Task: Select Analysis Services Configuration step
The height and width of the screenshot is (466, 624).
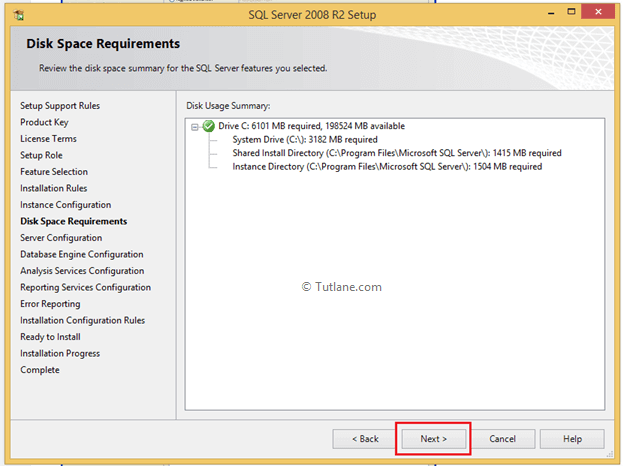Action: (x=82, y=271)
